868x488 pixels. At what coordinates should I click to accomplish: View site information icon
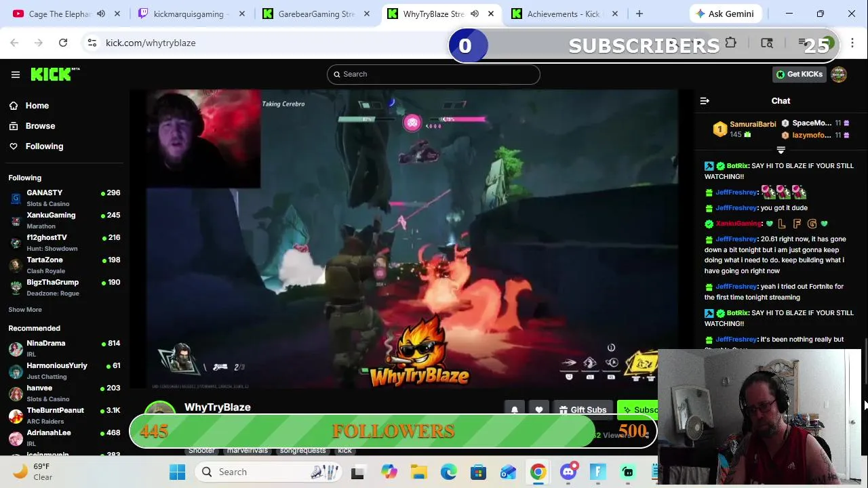pos(92,43)
